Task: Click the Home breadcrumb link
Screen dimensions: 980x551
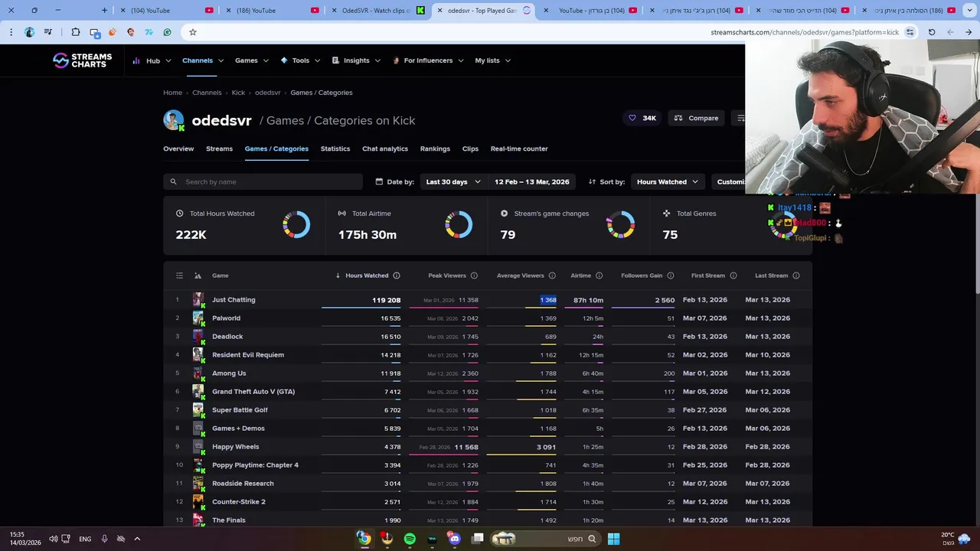Action: (x=172, y=93)
